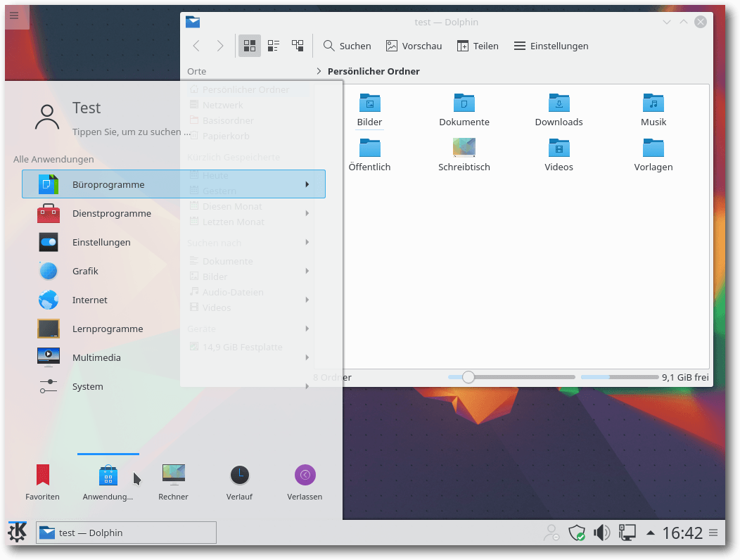Show hidden system tray icons

[651, 533]
